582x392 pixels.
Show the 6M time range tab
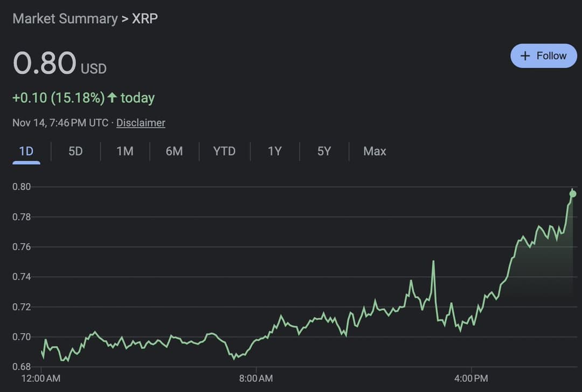tap(174, 151)
